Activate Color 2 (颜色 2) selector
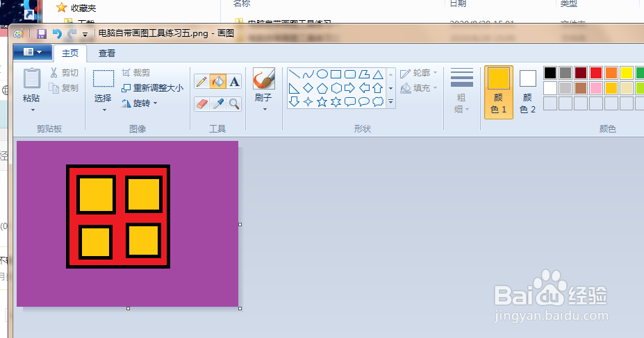Screen dimensions: 644x338 [x=528, y=92]
